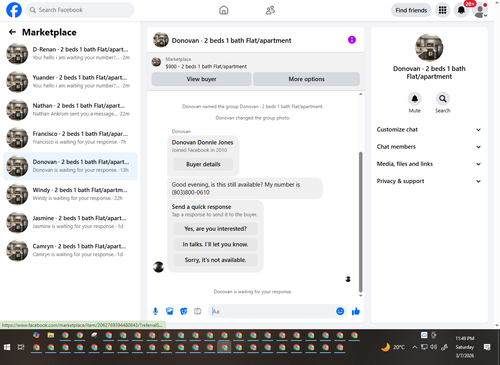Open the Windy conversation

tap(70, 194)
